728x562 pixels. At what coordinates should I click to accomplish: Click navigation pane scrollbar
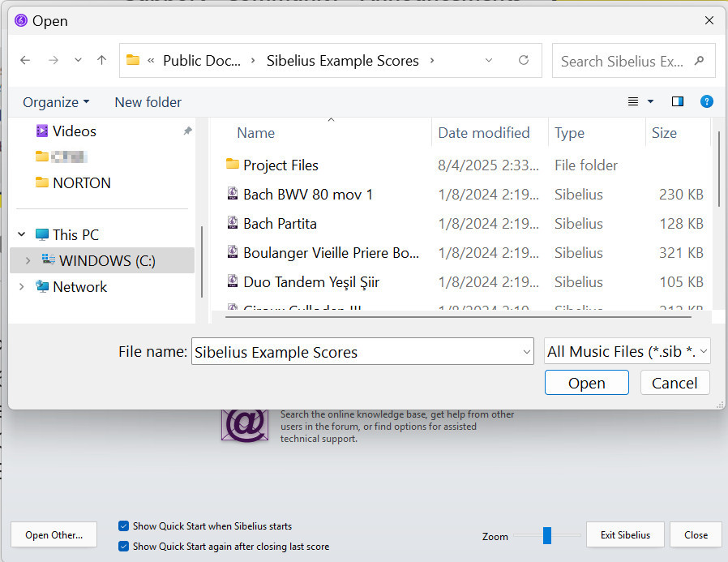[x=202, y=261]
